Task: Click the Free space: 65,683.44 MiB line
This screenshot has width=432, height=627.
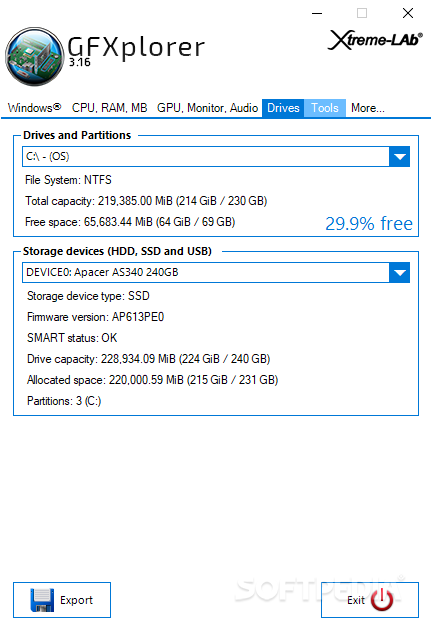Action: coord(130,222)
